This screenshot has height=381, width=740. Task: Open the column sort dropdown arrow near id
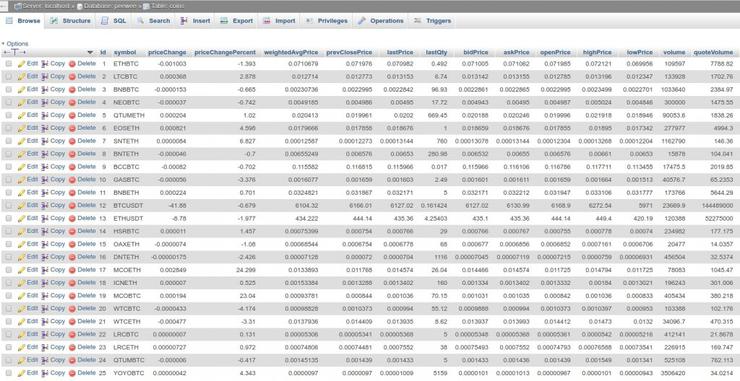click(90, 52)
